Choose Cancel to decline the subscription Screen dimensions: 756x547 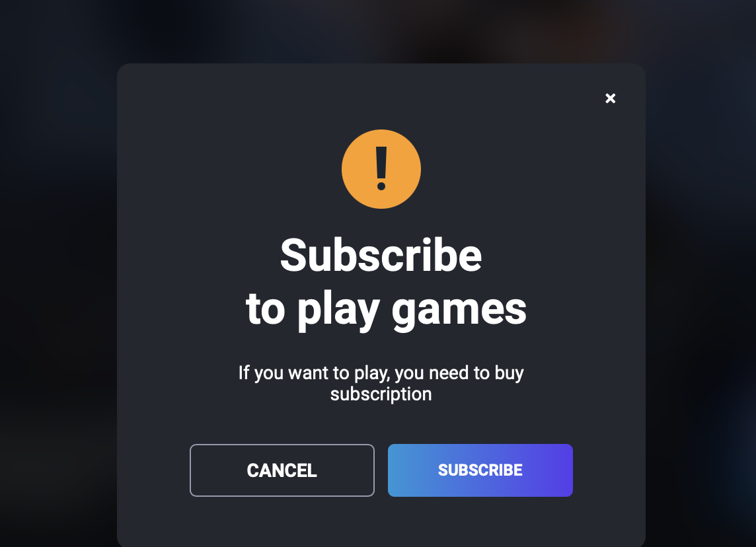click(x=282, y=470)
